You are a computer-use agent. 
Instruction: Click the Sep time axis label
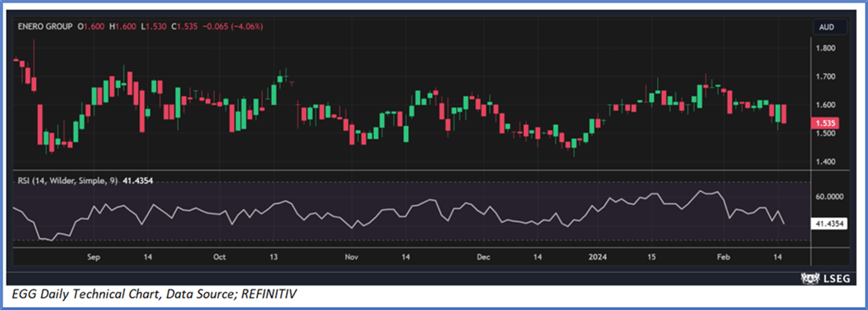(93, 257)
